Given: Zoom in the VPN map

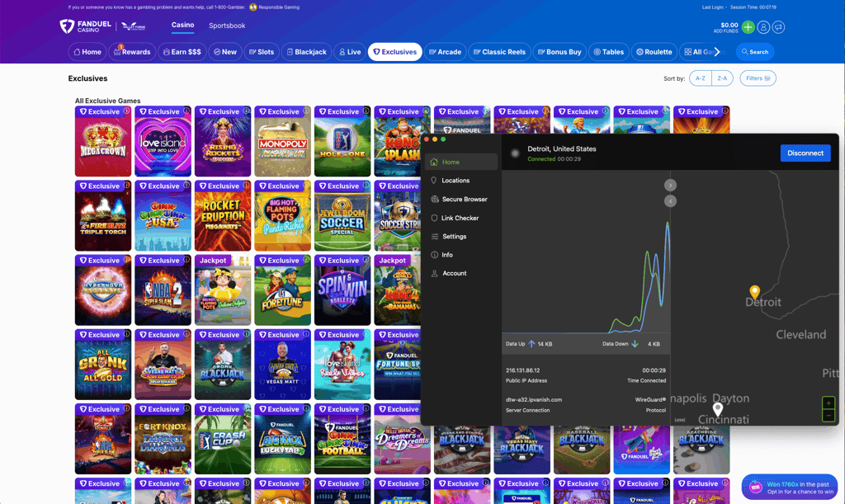Looking at the screenshot, I should (x=828, y=403).
